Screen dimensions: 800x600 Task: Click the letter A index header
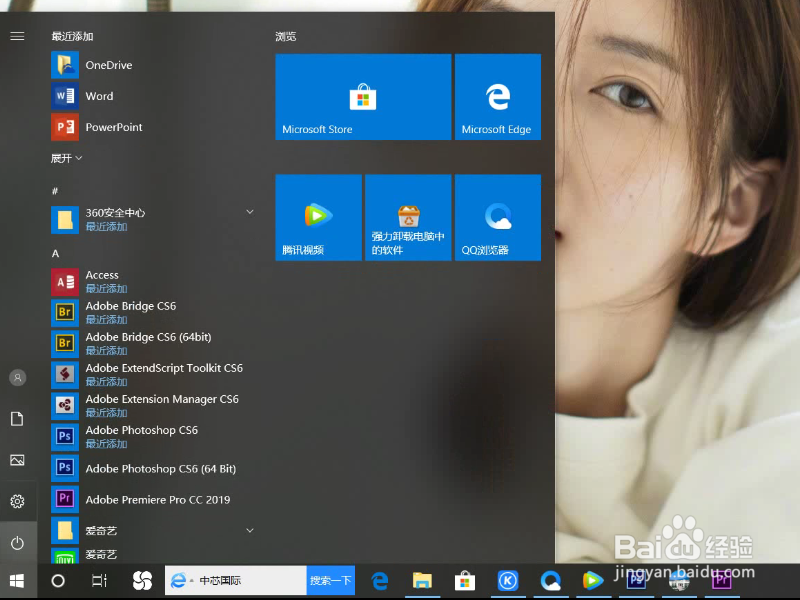56,254
